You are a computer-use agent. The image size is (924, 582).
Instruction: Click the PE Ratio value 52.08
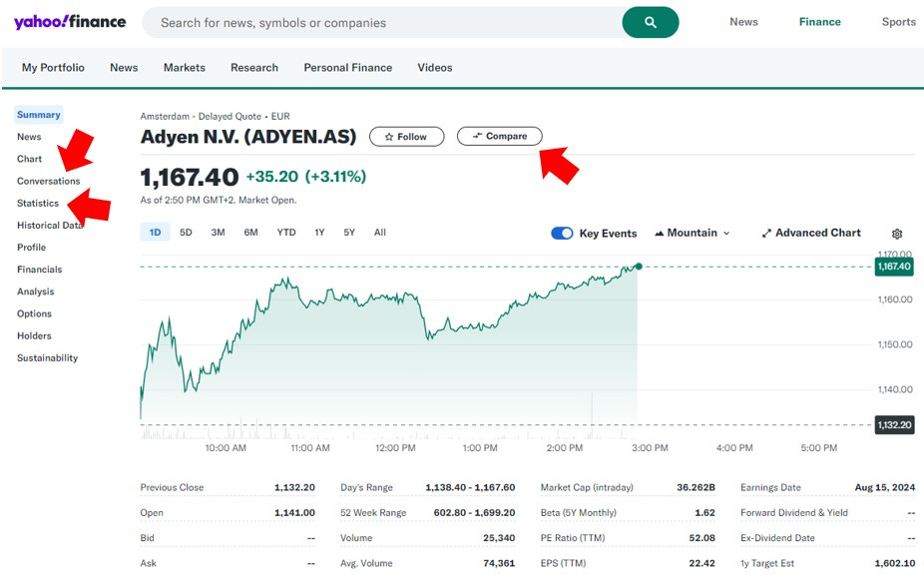701,538
